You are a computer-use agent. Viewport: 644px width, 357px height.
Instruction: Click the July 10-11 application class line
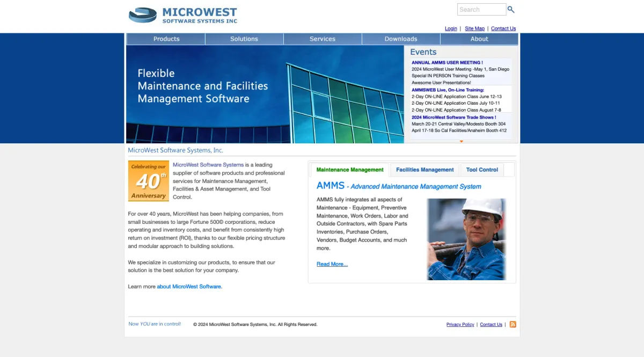coord(456,103)
